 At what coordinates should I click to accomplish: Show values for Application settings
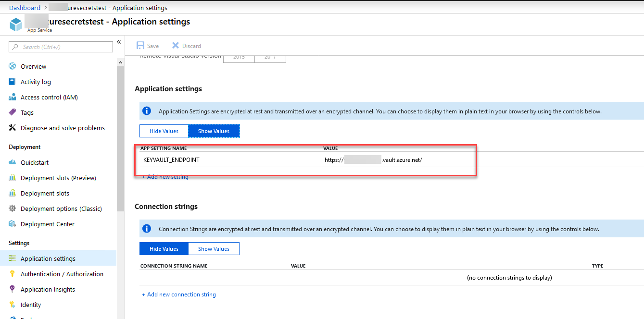point(214,131)
